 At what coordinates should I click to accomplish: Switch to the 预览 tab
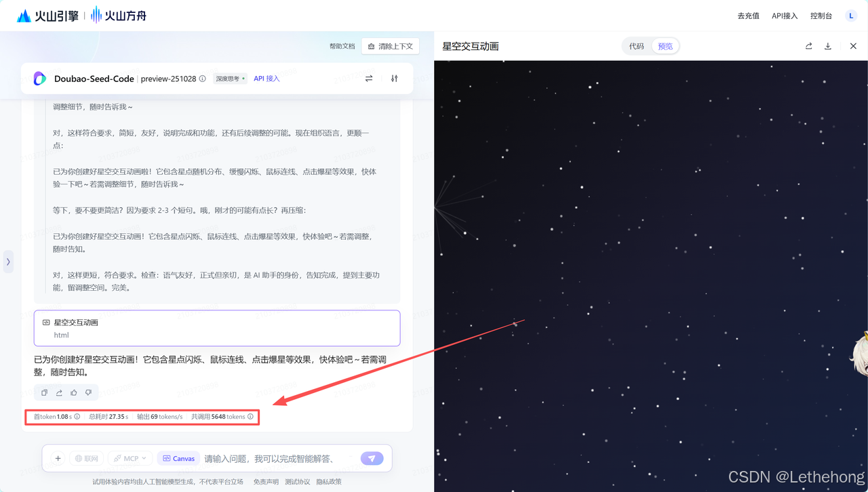665,46
